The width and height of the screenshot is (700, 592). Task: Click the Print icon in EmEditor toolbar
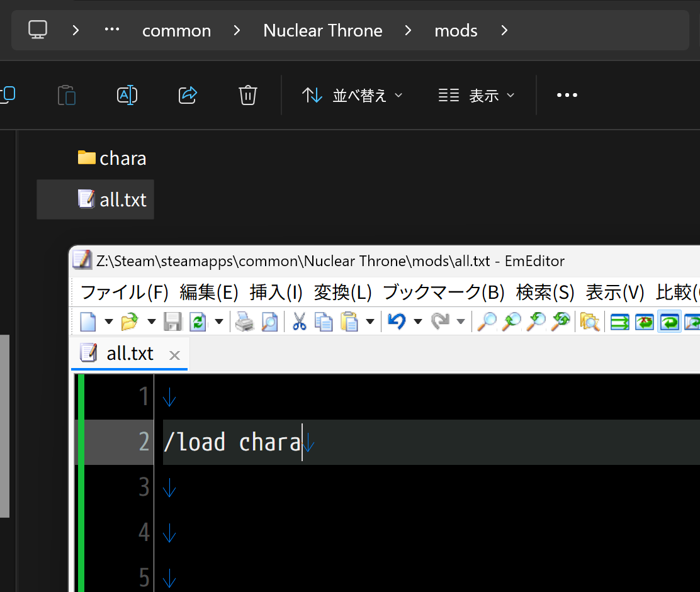click(x=244, y=322)
